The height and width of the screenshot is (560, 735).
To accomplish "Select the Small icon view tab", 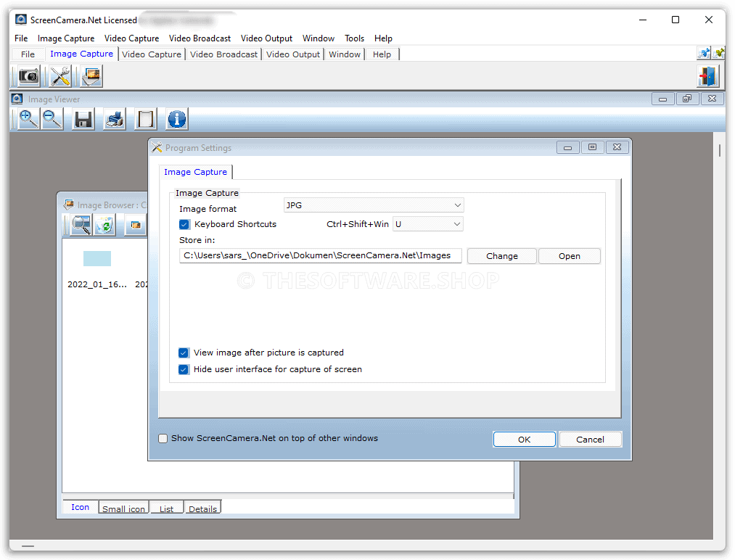I will pyautogui.click(x=123, y=508).
